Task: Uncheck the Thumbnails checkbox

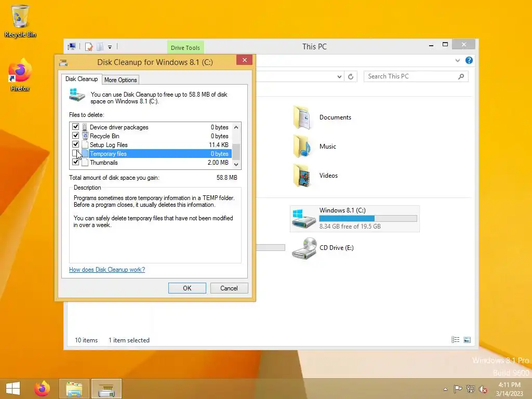Action: click(76, 162)
